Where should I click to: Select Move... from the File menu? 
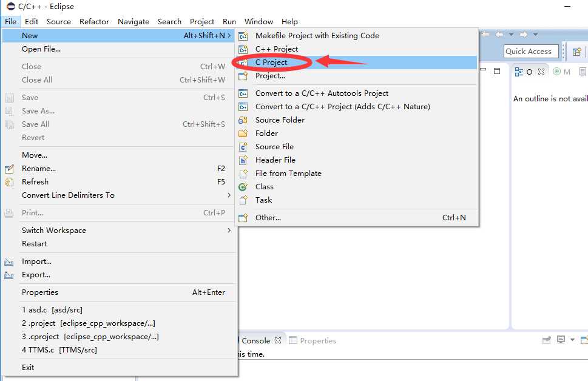click(120, 155)
